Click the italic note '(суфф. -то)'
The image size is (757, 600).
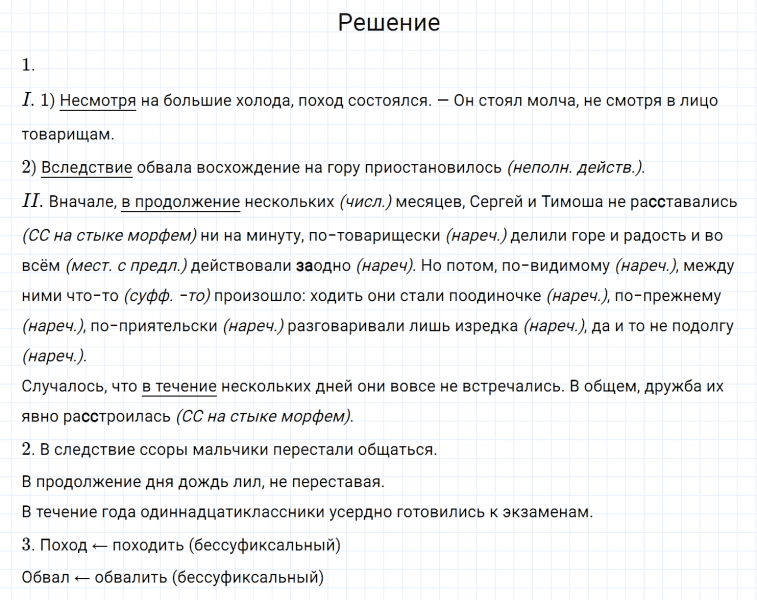point(167,296)
